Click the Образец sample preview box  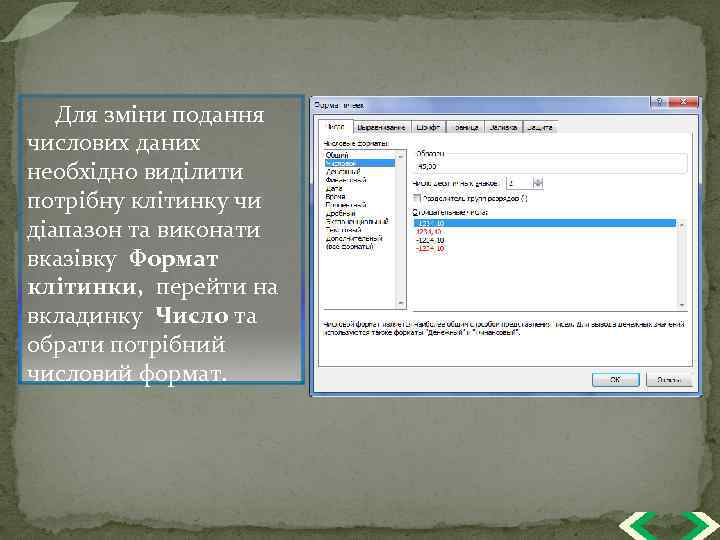point(551,163)
